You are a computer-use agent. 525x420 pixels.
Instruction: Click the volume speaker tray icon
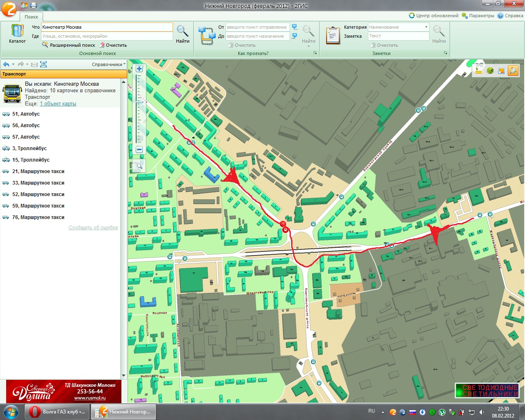click(482, 412)
